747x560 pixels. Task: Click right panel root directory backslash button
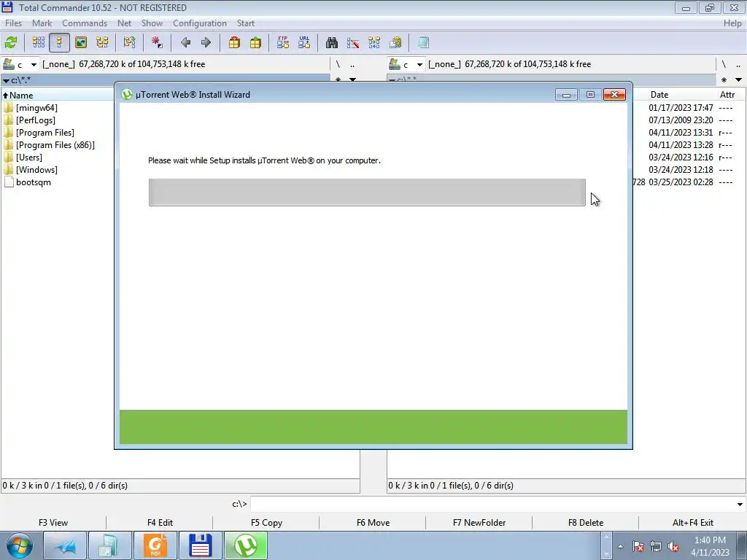click(724, 64)
